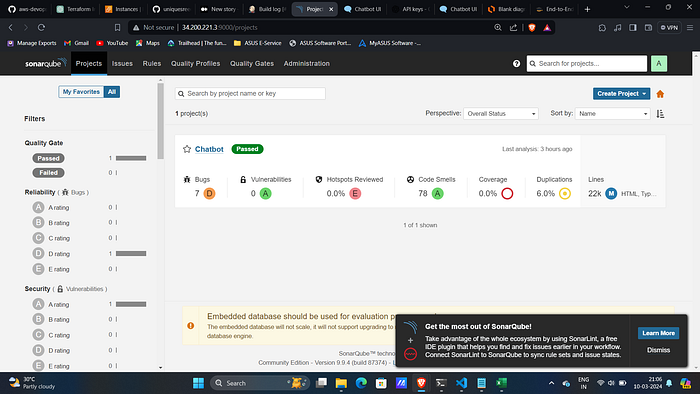Open the browser hamburger menu icon
Viewport: 700px width, 394px height.
point(690,28)
